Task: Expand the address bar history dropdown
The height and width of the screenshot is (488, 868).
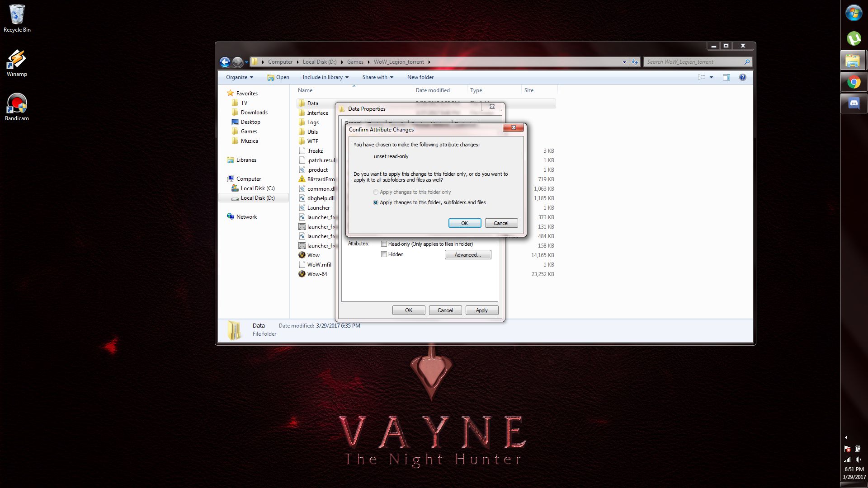Action: [624, 62]
